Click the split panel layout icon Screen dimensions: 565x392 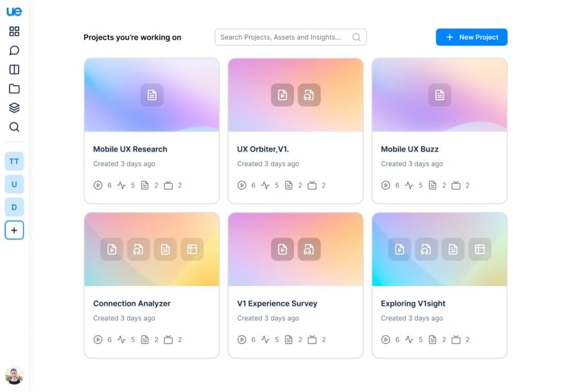tap(14, 69)
